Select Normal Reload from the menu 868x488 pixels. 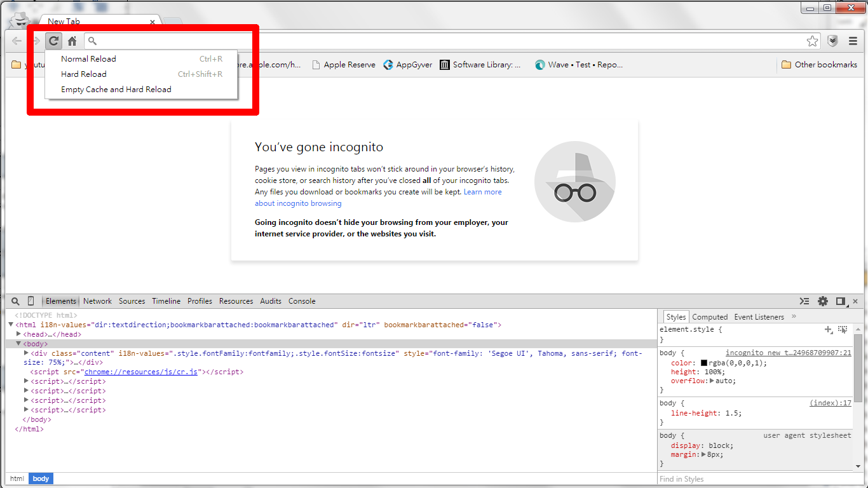pyautogui.click(x=141, y=59)
